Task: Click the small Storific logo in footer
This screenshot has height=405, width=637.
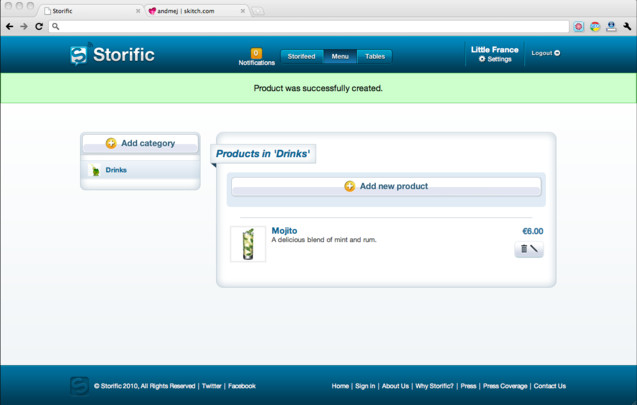Action: coord(79,386)
